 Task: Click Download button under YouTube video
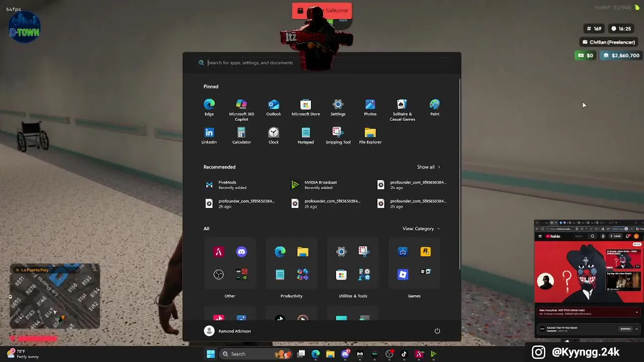click(625, 329)
